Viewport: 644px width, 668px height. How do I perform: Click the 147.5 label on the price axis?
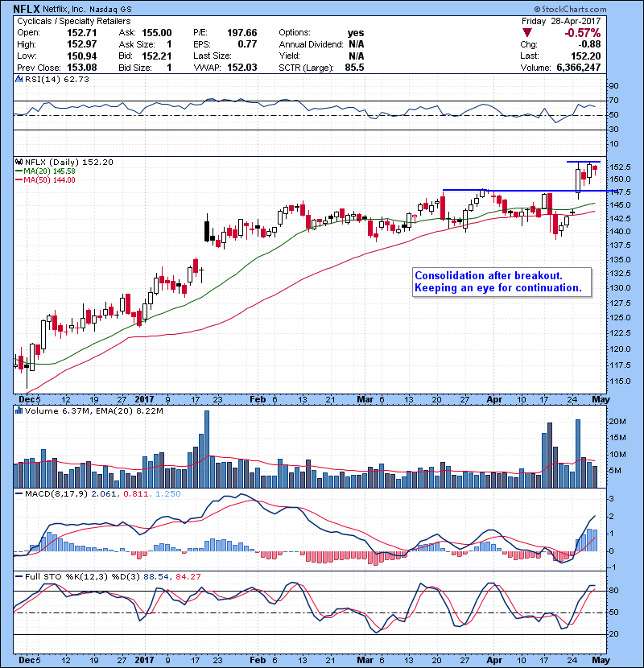point(620,192)
